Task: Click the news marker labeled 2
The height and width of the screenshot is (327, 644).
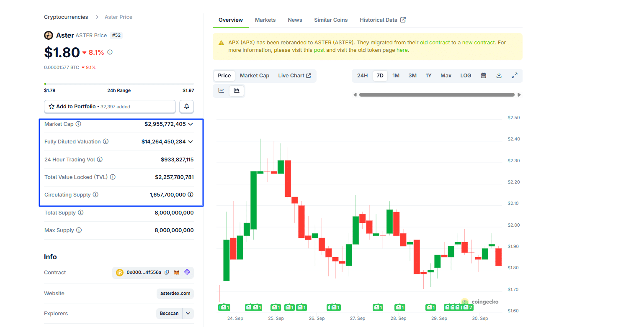Action: (x=468, y=307)
